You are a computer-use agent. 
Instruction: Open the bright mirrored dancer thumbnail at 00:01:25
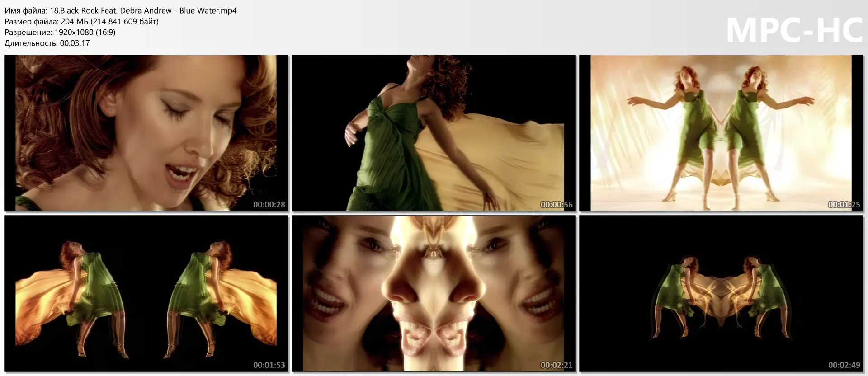point(721,133)
